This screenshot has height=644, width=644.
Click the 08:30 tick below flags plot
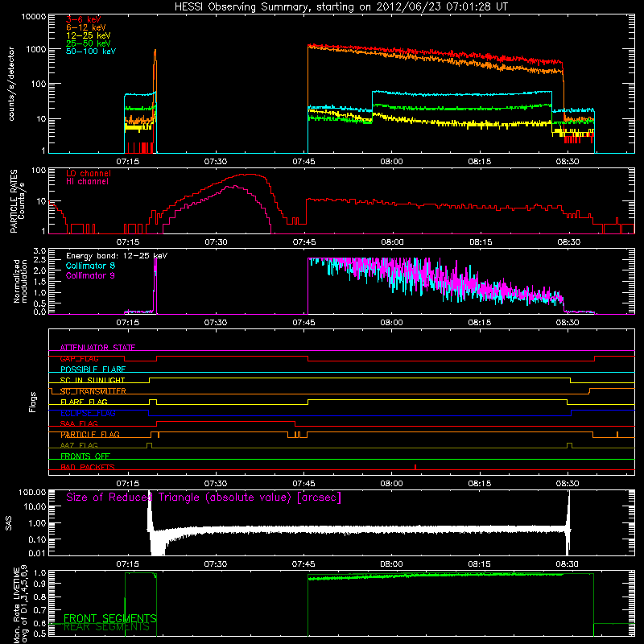point(568,484)
